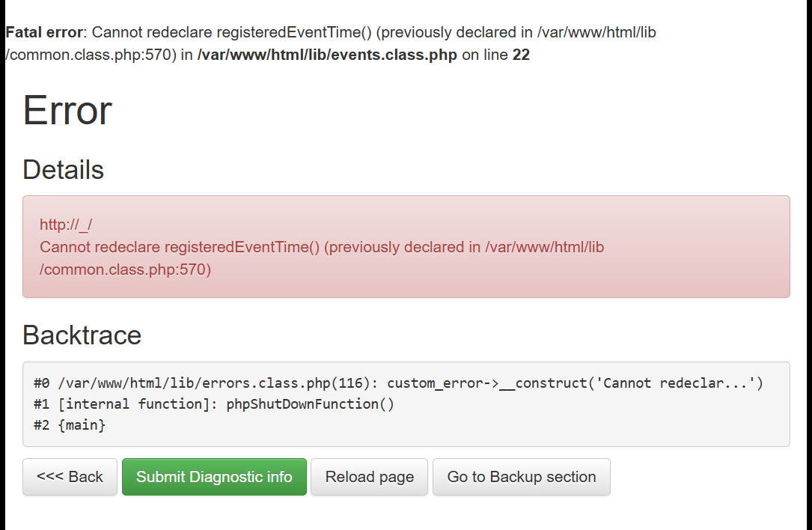Click the "http://_/" URL in red alert
The width and height of the screenshot is (812, 530).
click(66, 225)
